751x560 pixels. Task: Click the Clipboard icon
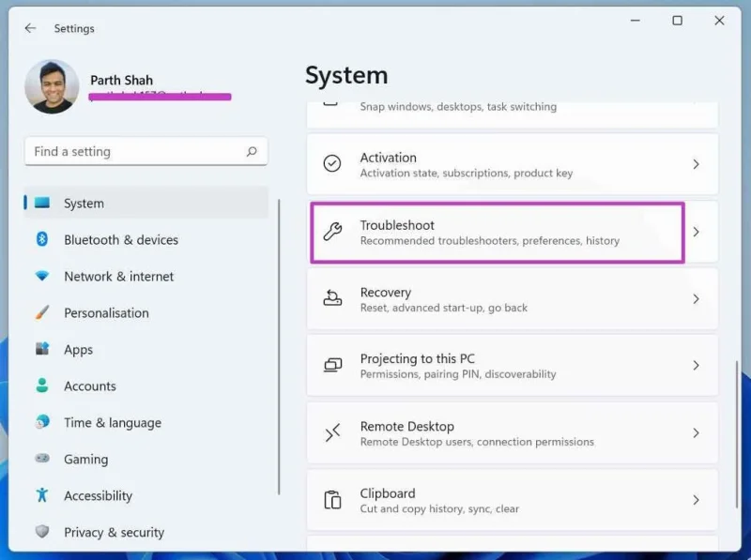pyautogui.click(x=332, y=500)
